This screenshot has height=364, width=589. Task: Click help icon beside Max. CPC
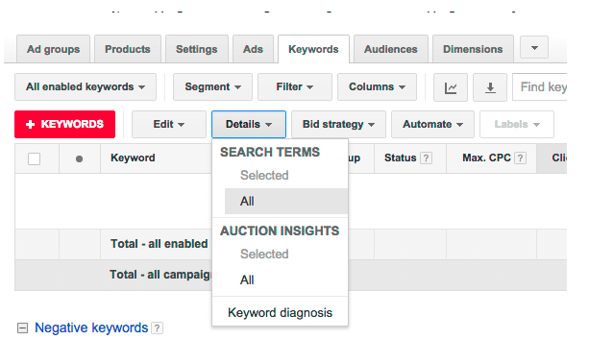coord(520,158)
